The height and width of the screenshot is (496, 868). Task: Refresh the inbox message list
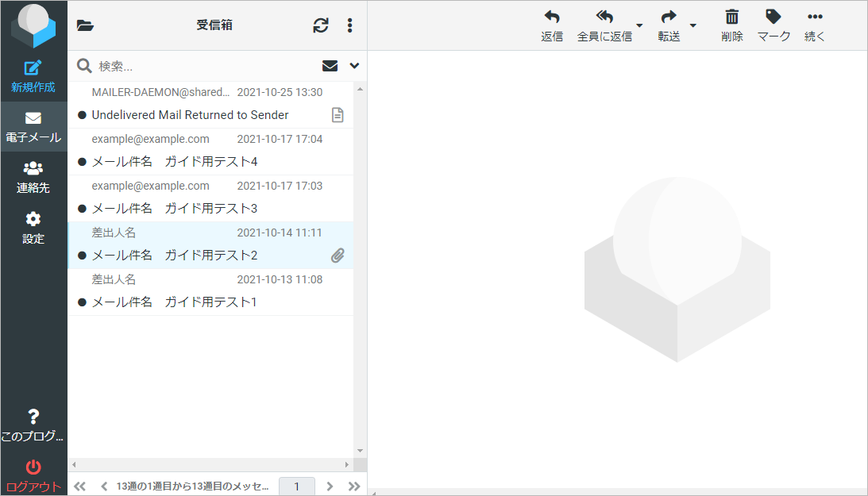pyautogui.click(x=321, y=25)
